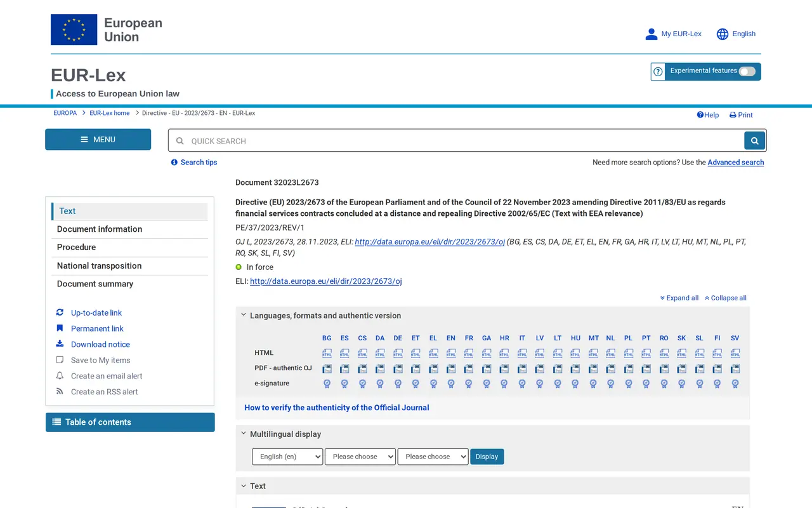Open the Spanish HTML version icon
This screenshot has height=508, width=812.
click(x=344, y=353)
